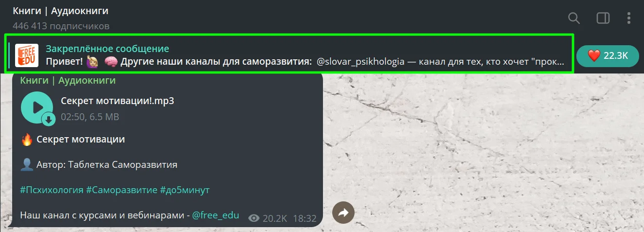The width and height of the screenshot is (644, 232).
Task: Open the Книги | Аудиокниги channel title
Action: (61, 11)
